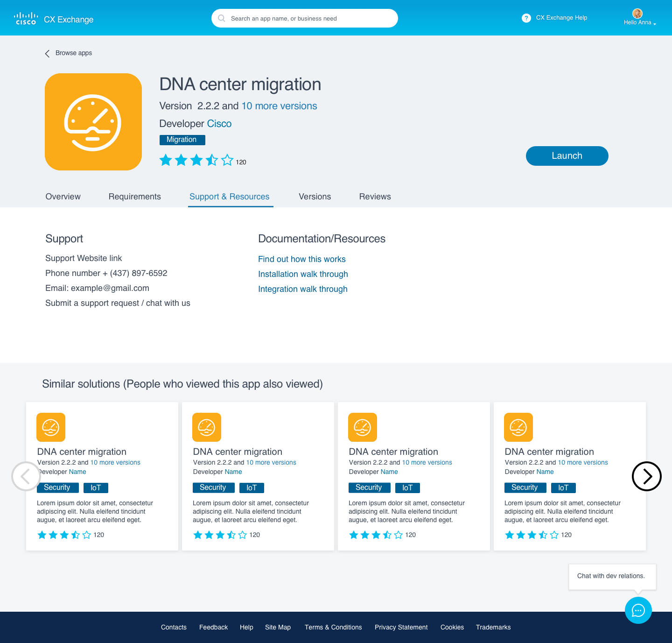Screen dimensions: 672x643
Task: Click the star rating on the fourth card
Action: click(532, 535)
